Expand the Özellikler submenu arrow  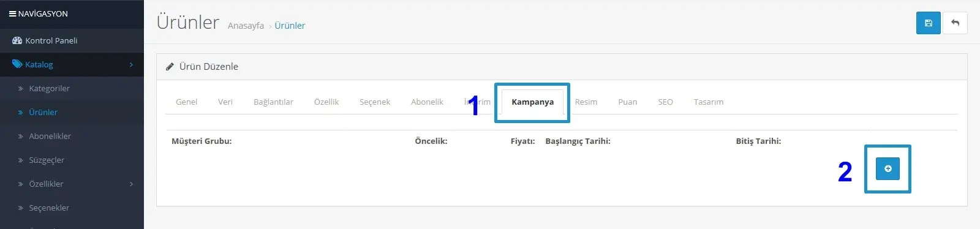(x=131, y=184)
